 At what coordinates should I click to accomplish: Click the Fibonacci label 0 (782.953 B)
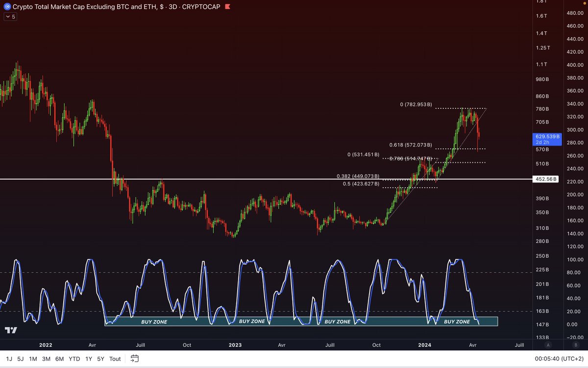point(416,105)
